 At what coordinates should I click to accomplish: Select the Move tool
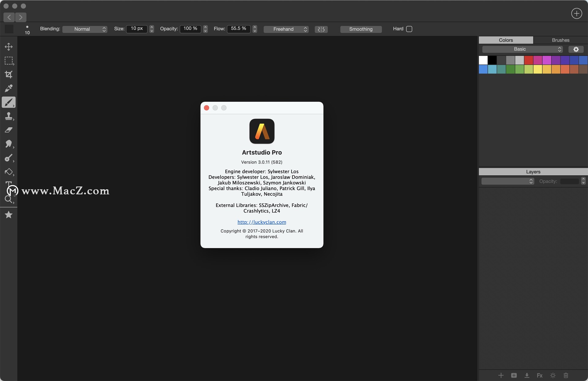tap(9, 47)
